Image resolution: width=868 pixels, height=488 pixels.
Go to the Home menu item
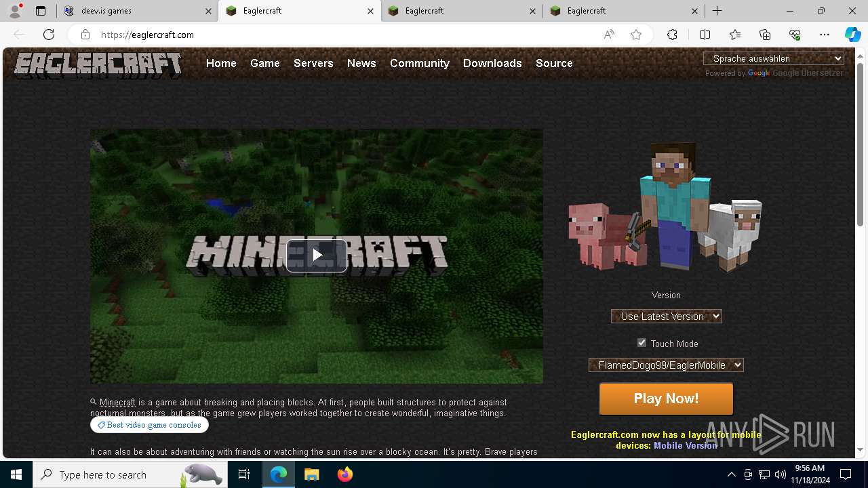(x=221, y=63)
